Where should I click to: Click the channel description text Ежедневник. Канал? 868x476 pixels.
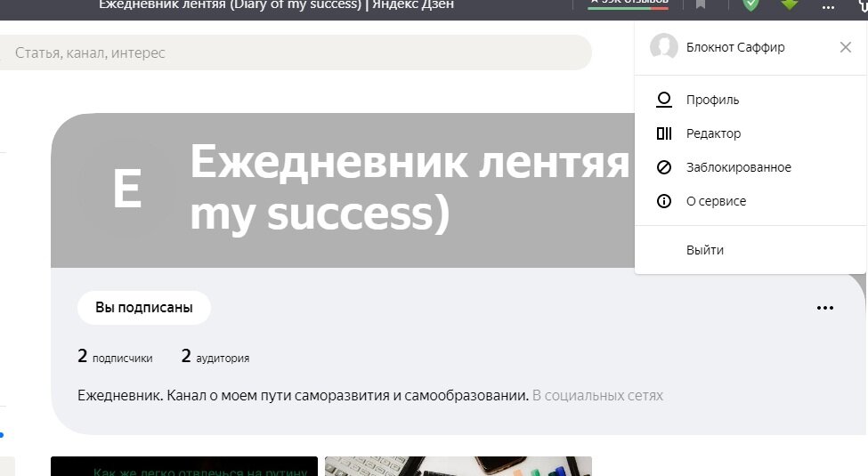click(x=303, y=395)
